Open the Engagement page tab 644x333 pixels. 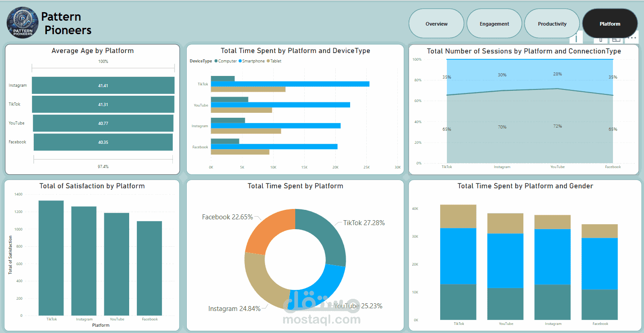tap(494, 24)
